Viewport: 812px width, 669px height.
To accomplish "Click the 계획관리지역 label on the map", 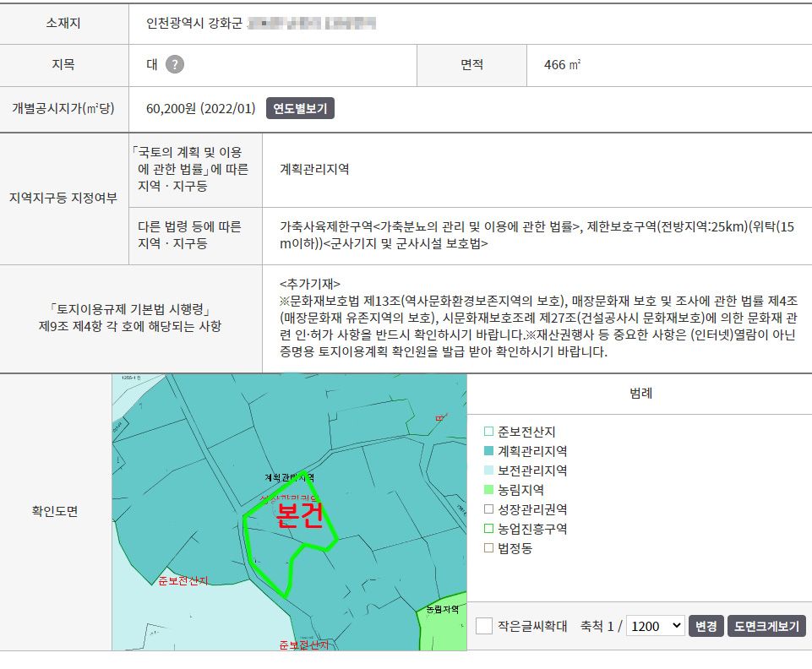I will [x=290, y=478].
